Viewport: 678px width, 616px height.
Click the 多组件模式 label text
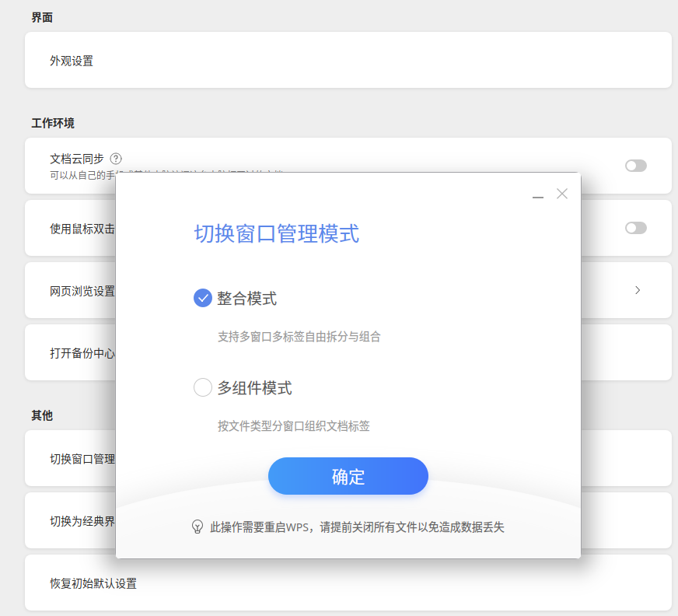pyautogui.click(x=255, y=388)
